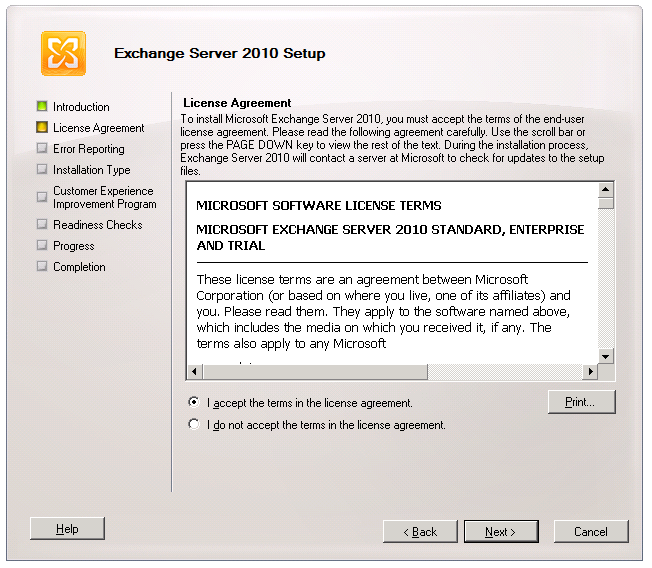Click the license text scroll up arrow

606,190
